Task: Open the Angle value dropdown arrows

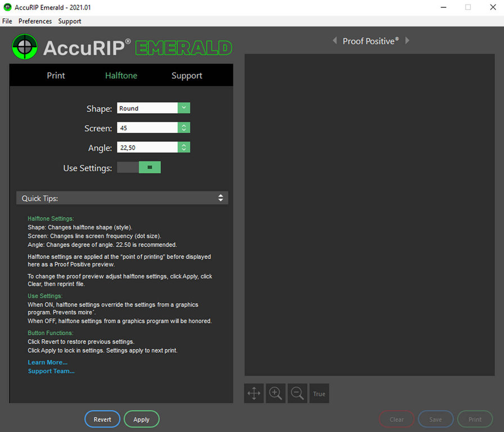Action: (x=184, y=147)
